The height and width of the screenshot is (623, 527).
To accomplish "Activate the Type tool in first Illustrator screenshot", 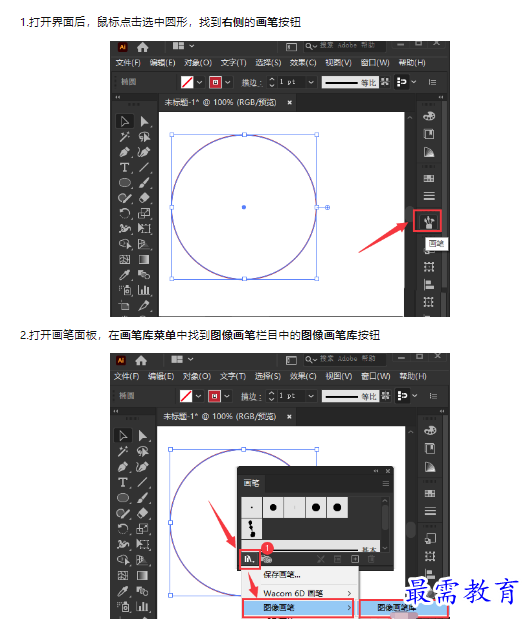I will point(124,167).
